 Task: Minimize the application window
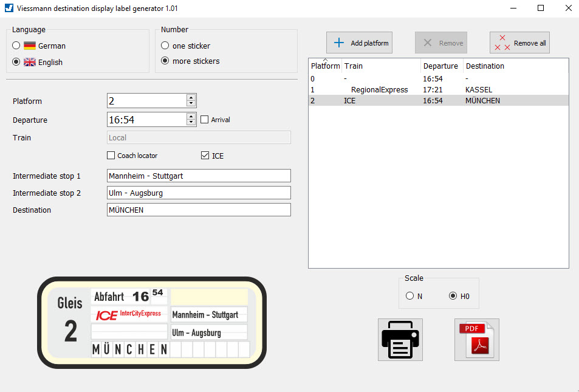[x=513, y=8]
